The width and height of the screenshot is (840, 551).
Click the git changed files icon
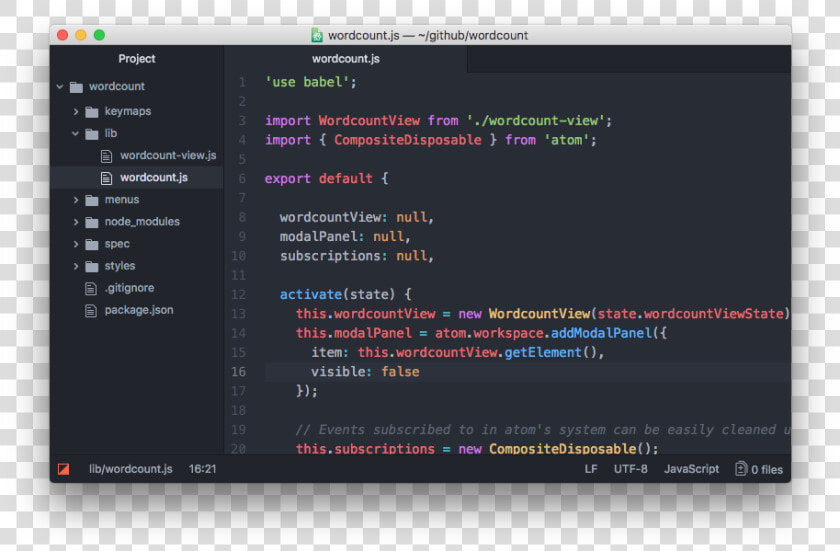(x=740, y=469)
